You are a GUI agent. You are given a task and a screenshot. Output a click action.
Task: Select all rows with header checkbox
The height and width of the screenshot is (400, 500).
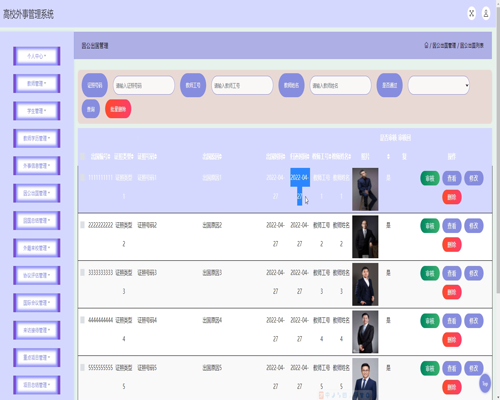coord(82,156)
